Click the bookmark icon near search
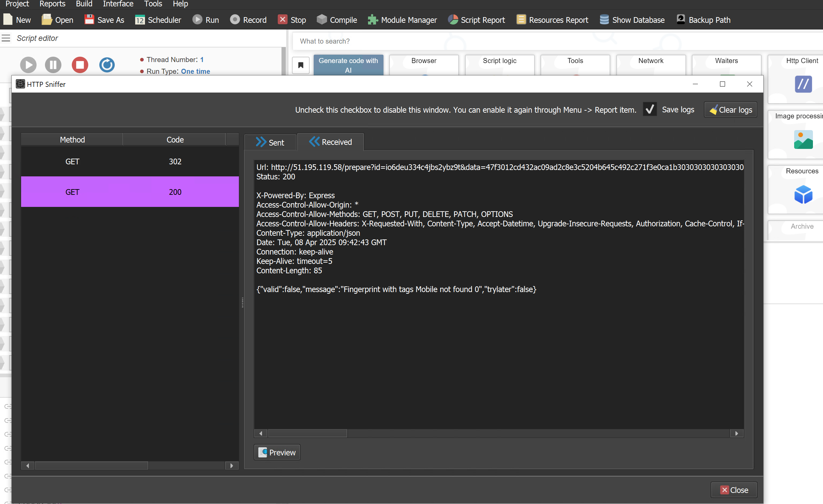The height and width of the screenshot is (504, 823). coord(301,65)
